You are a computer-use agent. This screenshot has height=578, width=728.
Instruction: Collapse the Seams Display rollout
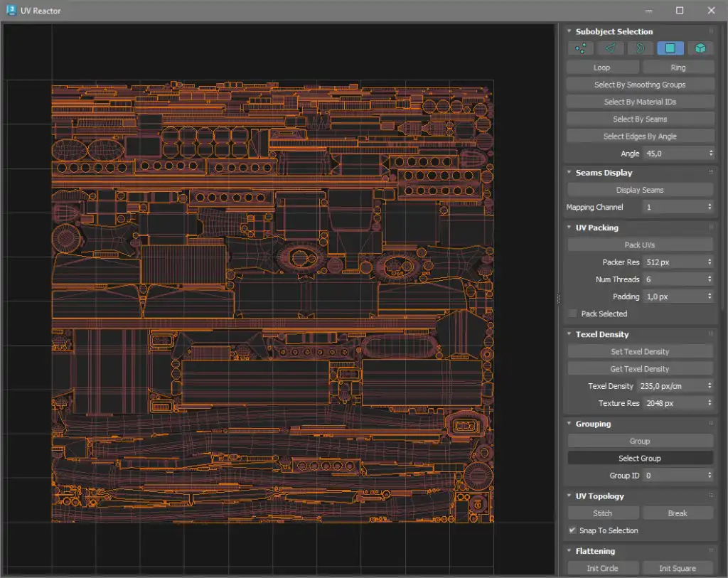tap(569, 173)
